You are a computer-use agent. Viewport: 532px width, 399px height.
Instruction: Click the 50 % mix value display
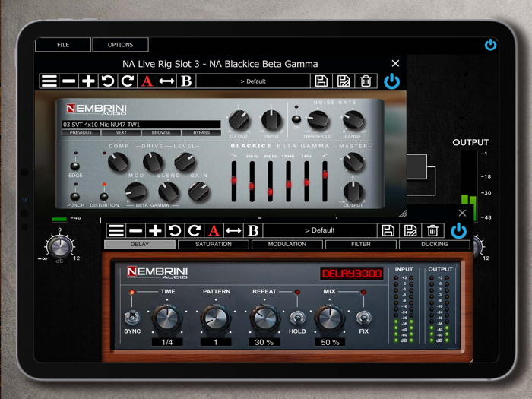(x=330, y=342)
